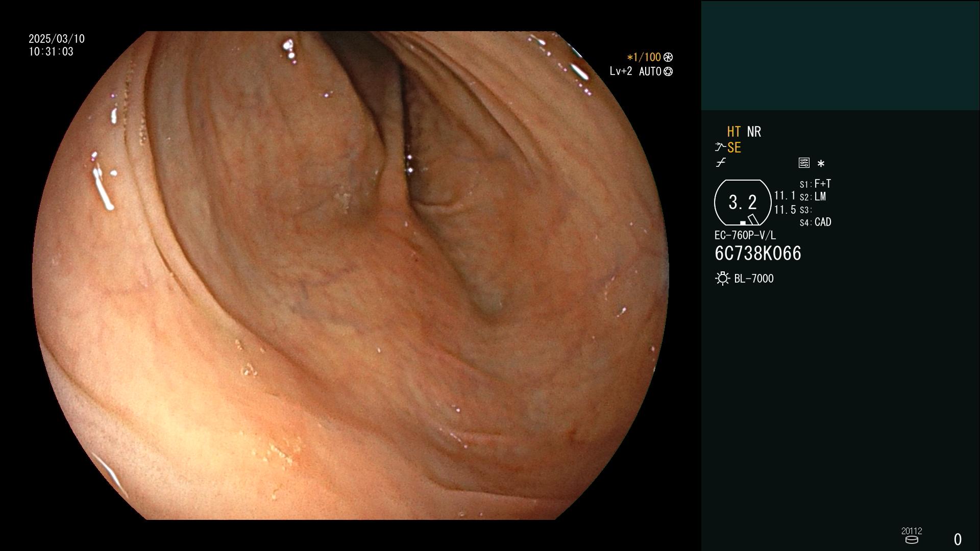Click the scope tip diagram showing 3.2
Viewport: 980px width, 551px height.
743,203
